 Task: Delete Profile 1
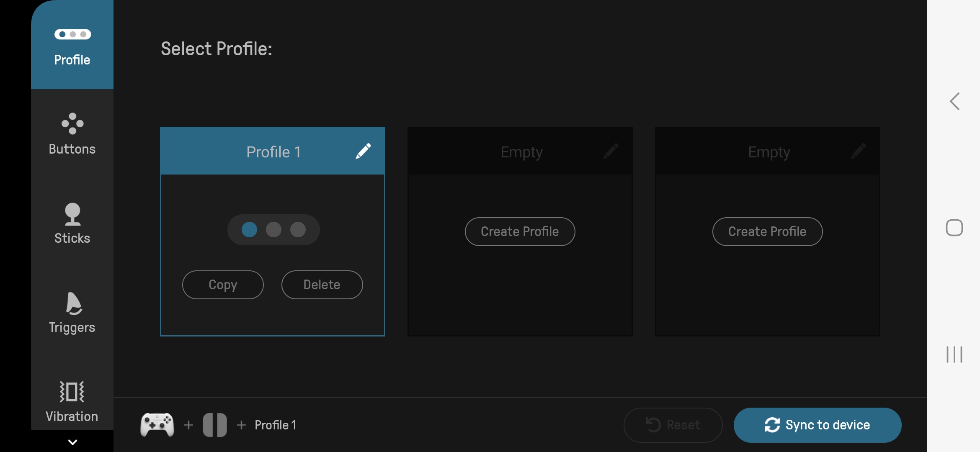[x=322, y=285]
